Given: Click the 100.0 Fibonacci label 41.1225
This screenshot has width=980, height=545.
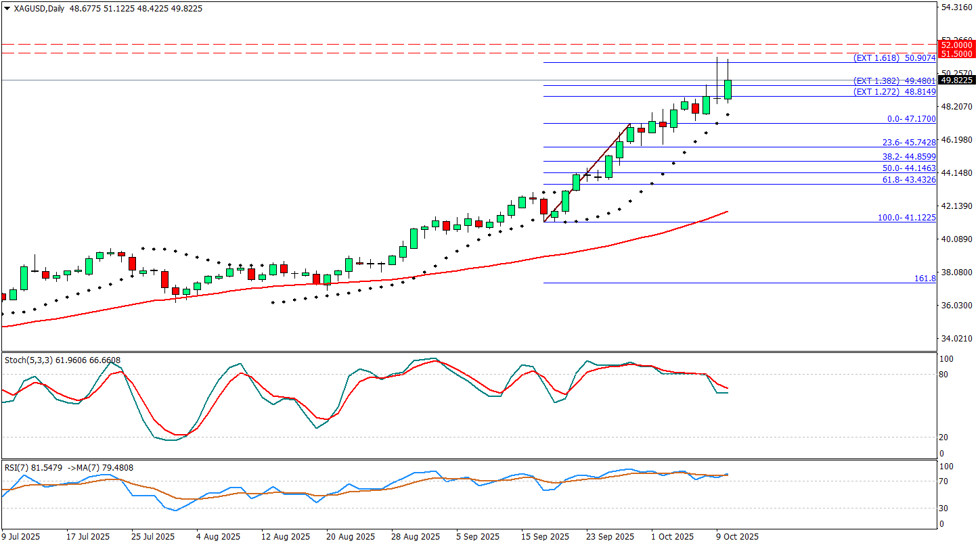Looking at the screenshot, I should tap(906, 218).
